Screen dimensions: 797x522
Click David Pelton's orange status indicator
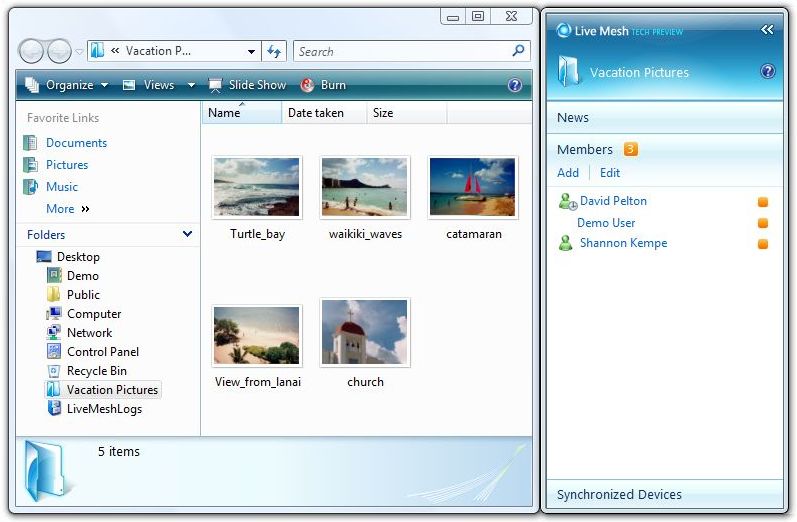pyautogui.click(x=763, y=202)
